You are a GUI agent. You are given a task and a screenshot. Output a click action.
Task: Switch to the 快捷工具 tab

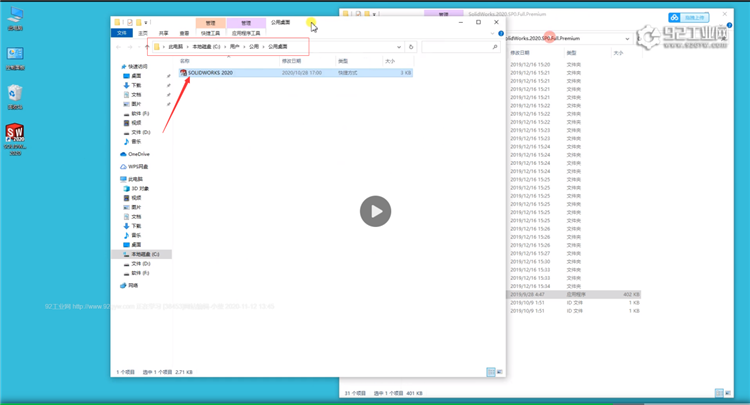[210, 33]
